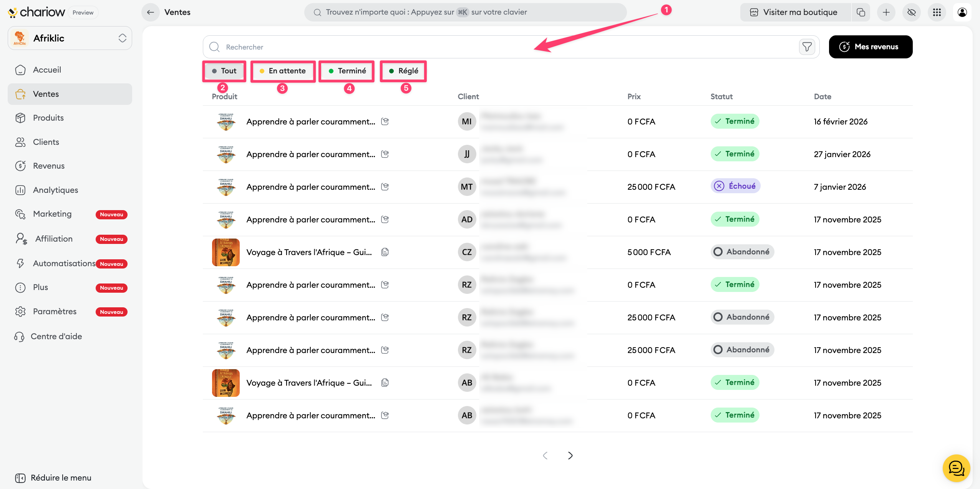Viewport: 980px width, 489px height.
Task: Click the back arrow next to Ventes
Action: 151,12
